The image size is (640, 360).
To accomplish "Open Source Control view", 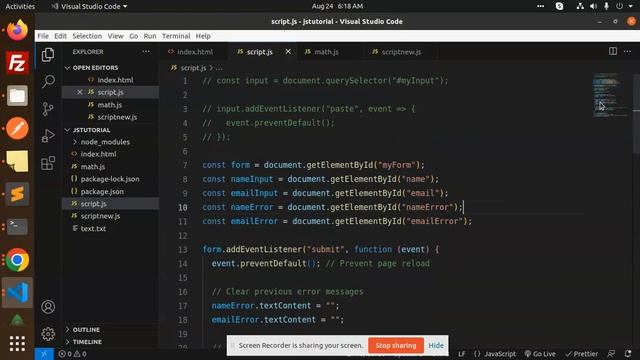I will (x=48, y=109).
